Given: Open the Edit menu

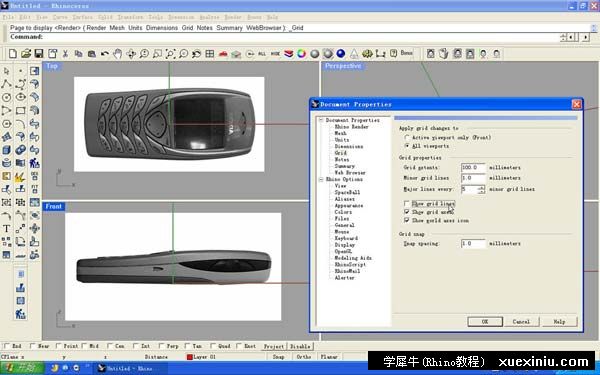Looking at the screenshot, I should [24, 17].
